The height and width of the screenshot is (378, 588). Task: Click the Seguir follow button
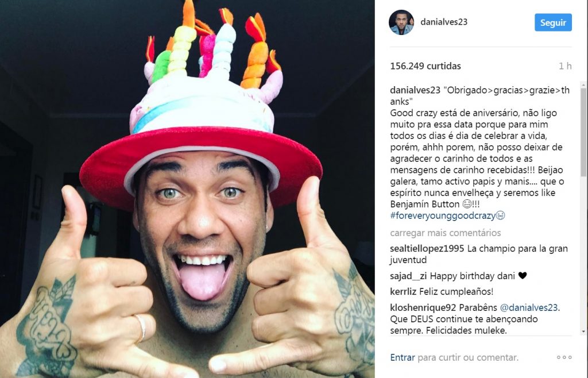tap(553, 22)
